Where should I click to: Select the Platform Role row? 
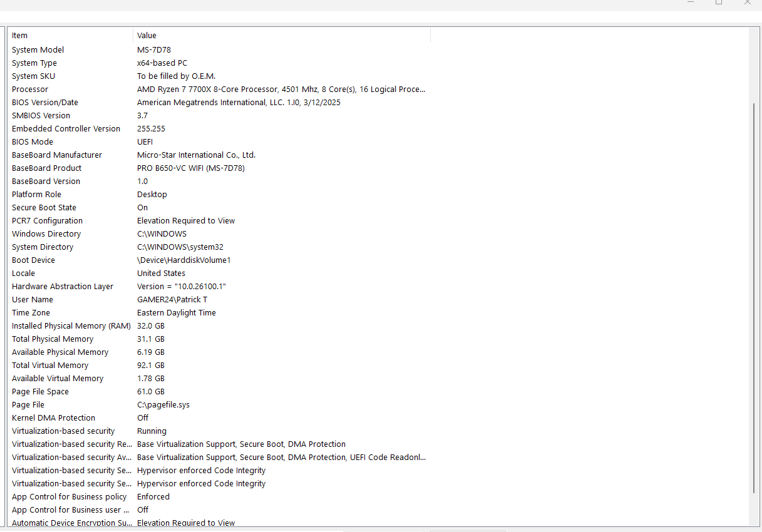point(219,195)
